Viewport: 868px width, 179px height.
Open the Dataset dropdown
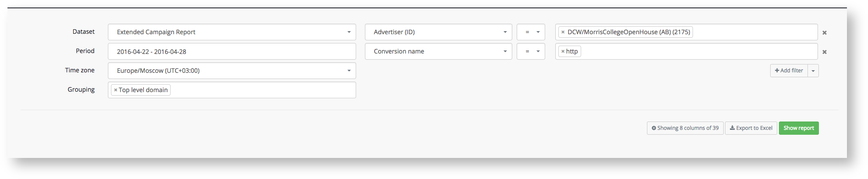coord(232,32)
